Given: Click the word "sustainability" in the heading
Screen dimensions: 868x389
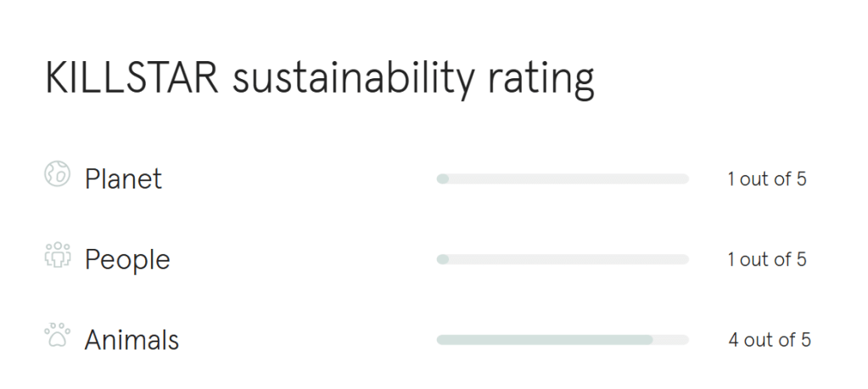Looking at the screenshot, I should click(353, 81).
